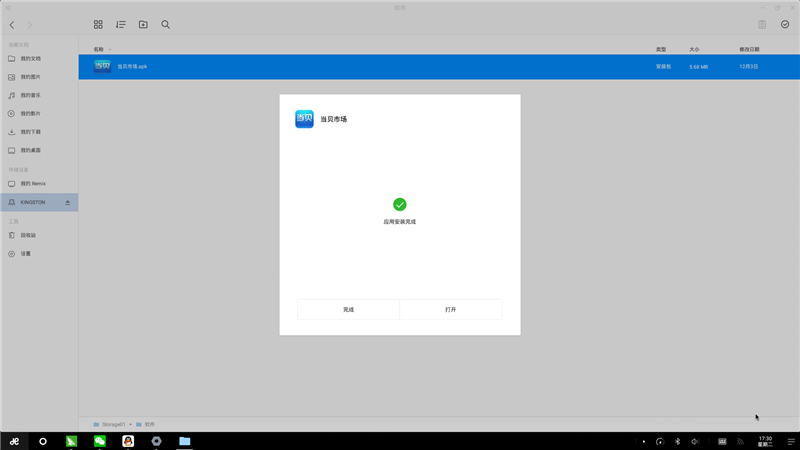Screen dimensions: 800x450
Task: Click the 完成 (Done) button in the dialog
Action: tap(348, 310)
